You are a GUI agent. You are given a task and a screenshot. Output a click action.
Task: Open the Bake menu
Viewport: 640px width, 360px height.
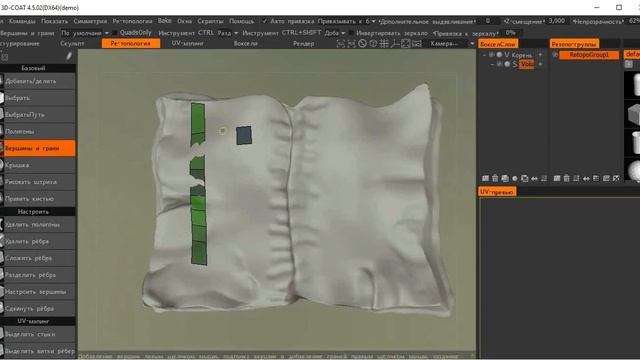[x=164, y=20]
